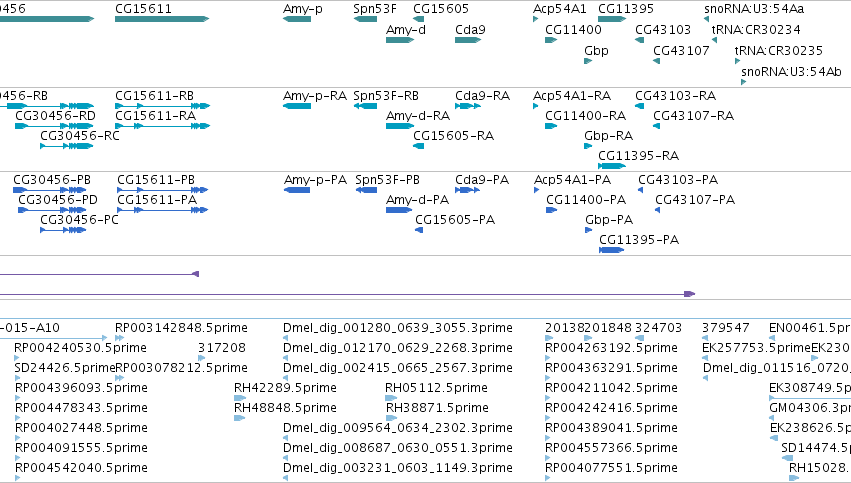Select transcript CG15611-RA
This screenshot has height=483, width=851.
pyautogui.click(x=162, y=126)
